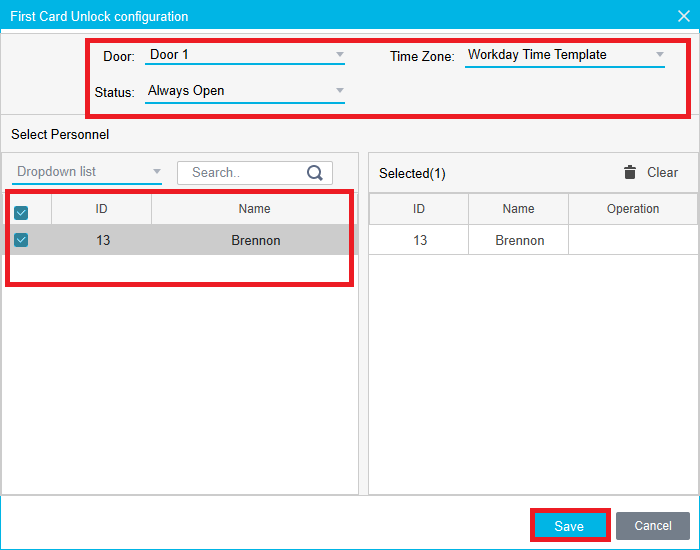Click the Save button
Image resolution: width=700 pixels, height=550 pixels.
coord(569,526)
